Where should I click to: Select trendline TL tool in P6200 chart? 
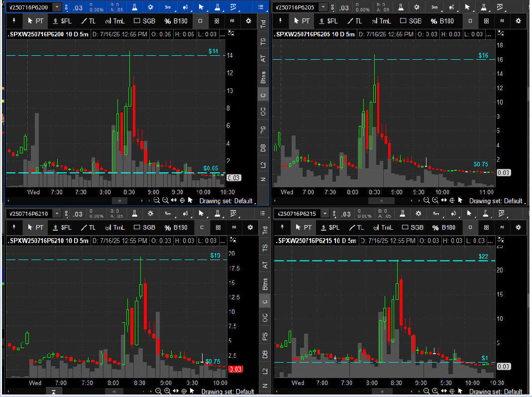(x=88, y=21)
